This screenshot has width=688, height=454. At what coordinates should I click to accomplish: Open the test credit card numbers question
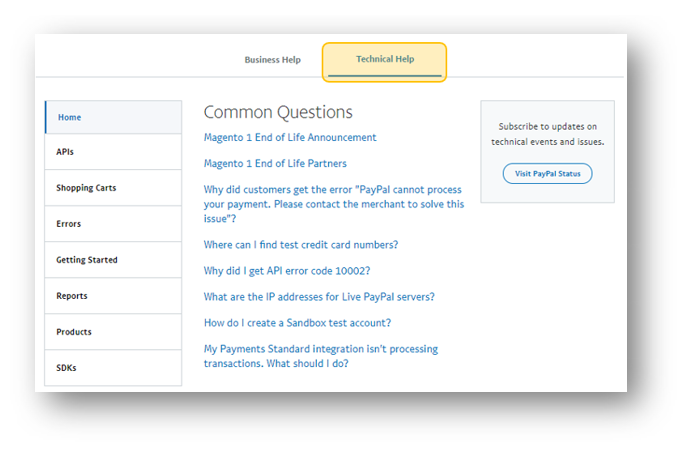tap(300, 245)
